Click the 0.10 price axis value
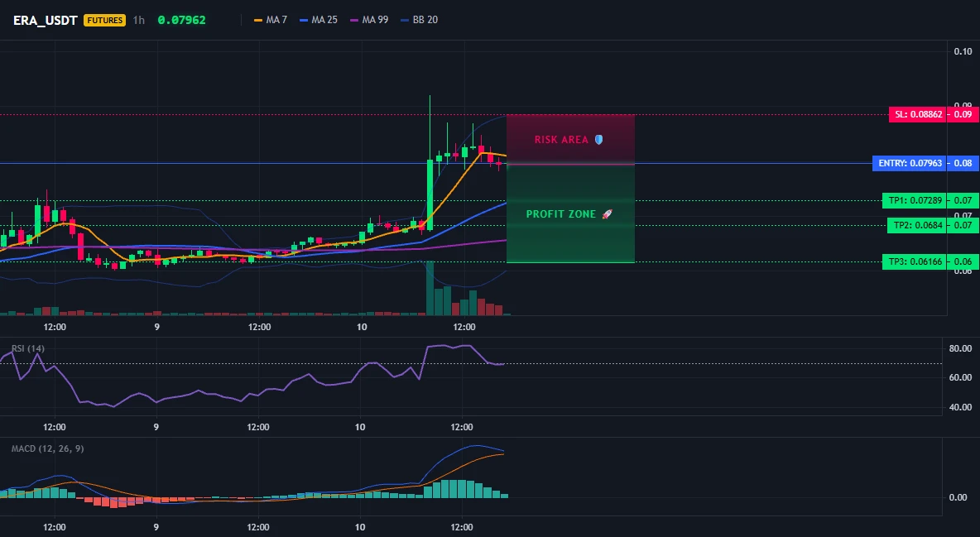Viewport: 980px width, 537px height. pos(963,51)
